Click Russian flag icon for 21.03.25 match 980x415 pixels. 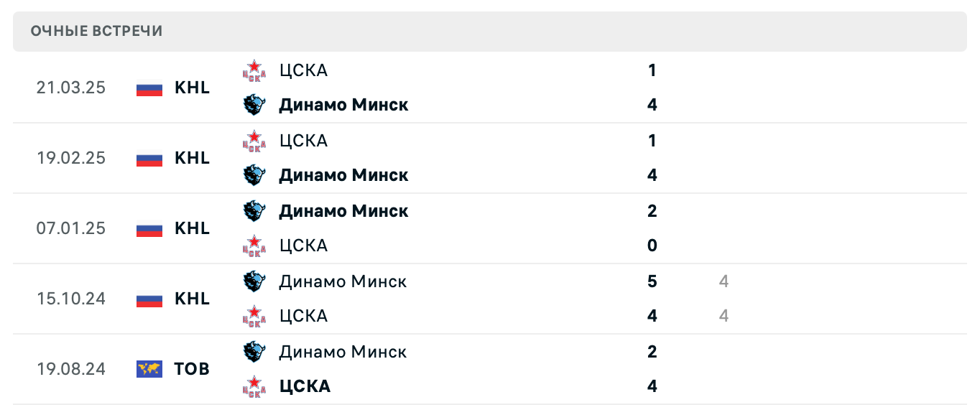click(149, 88)
